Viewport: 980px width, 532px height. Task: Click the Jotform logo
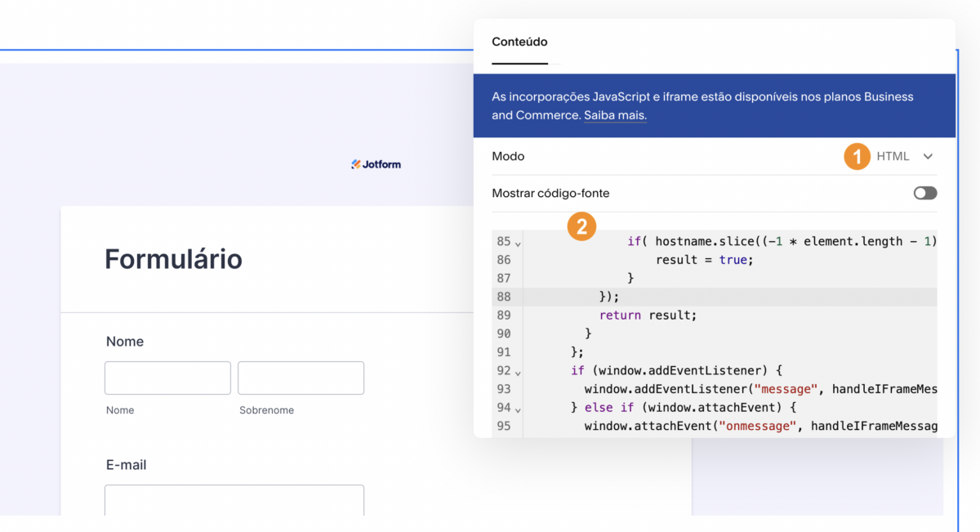pyautogui.click(x=376, y=164)
